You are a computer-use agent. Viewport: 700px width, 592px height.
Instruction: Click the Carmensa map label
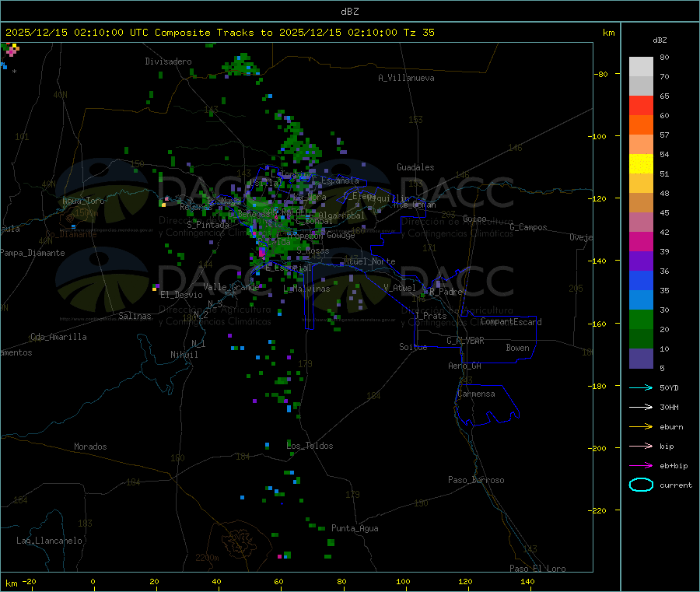coord(476,394)
